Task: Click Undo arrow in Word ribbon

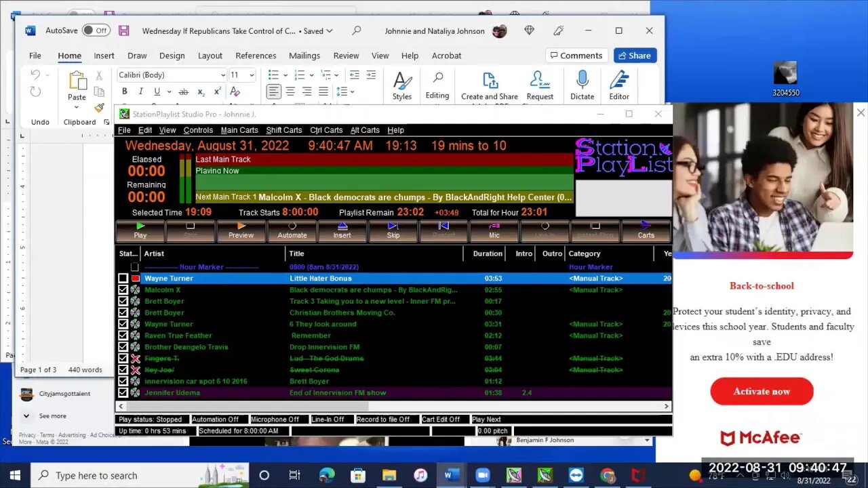Action: (x=35, y=75)
